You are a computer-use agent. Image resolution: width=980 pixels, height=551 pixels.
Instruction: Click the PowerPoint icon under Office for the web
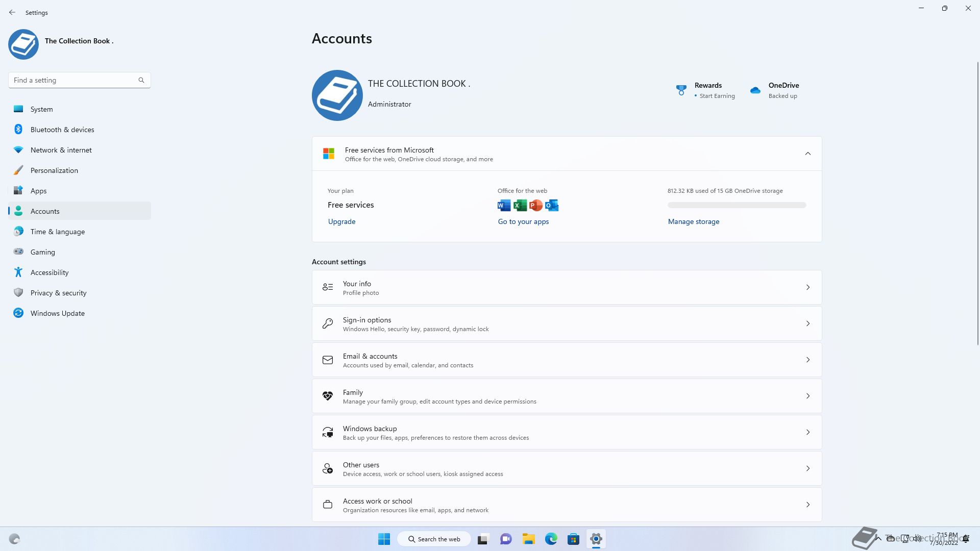[535, 206]
